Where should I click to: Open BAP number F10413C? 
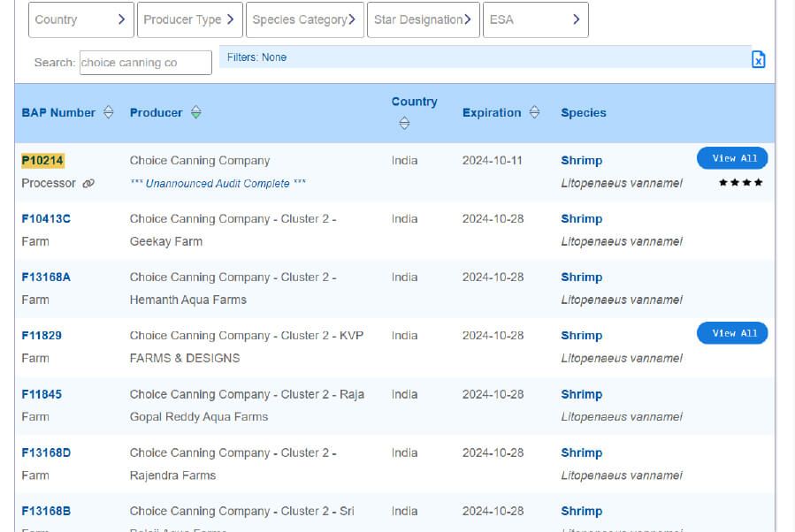point(46,219)
